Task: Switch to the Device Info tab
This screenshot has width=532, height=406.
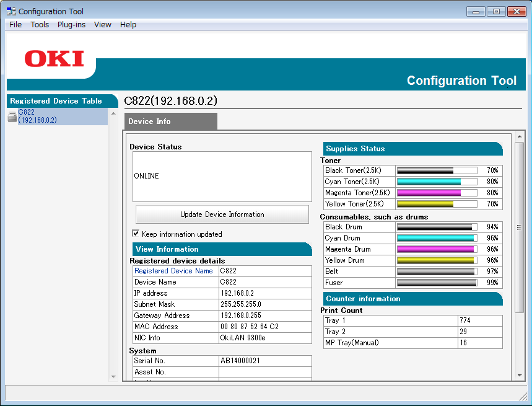Action: (171, 121)
